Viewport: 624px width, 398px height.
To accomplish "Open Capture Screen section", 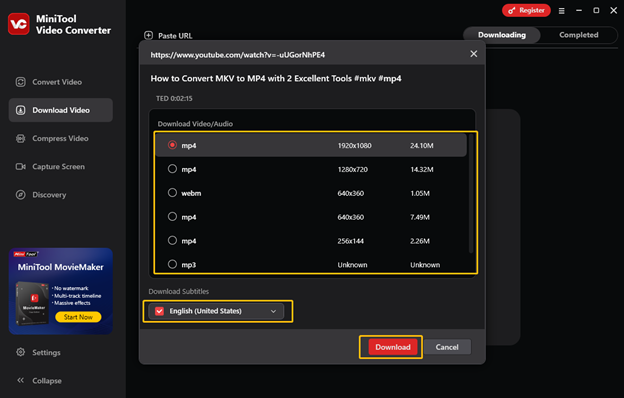I will pos(60,167).
